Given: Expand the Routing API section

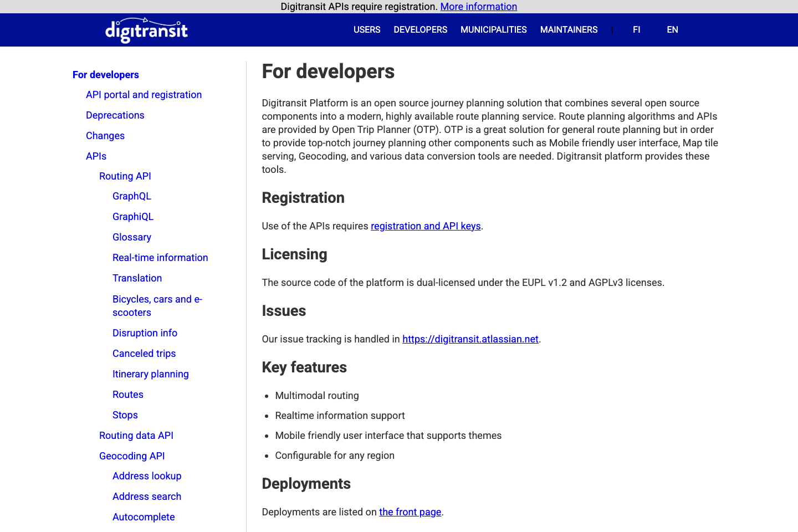Looking at the screenshot, I should 125,176.
